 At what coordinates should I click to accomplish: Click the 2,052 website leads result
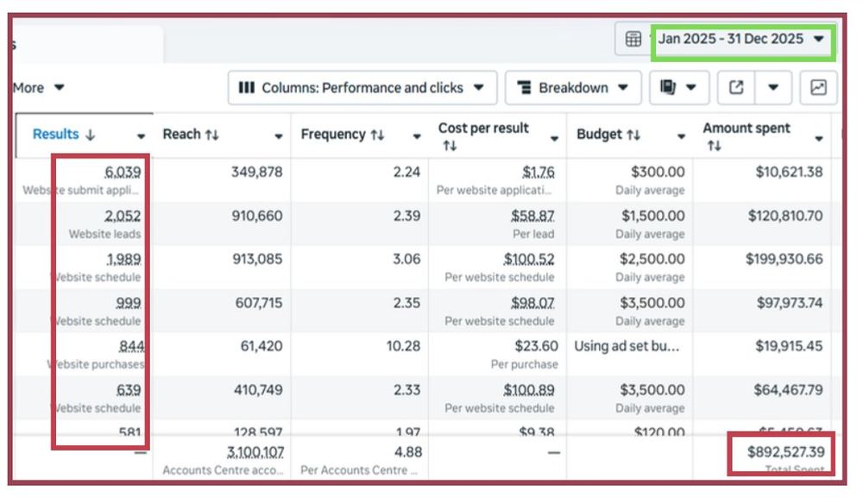coord(123,216)
